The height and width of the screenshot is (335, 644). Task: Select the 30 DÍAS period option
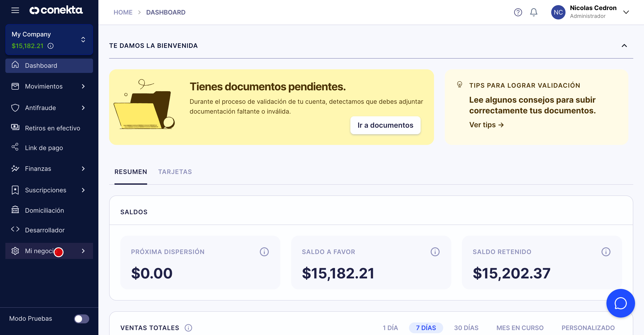pos(466,328)
